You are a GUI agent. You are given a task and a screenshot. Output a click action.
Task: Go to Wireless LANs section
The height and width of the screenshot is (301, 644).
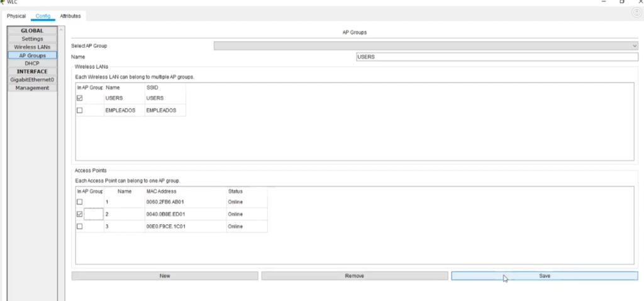32,47
